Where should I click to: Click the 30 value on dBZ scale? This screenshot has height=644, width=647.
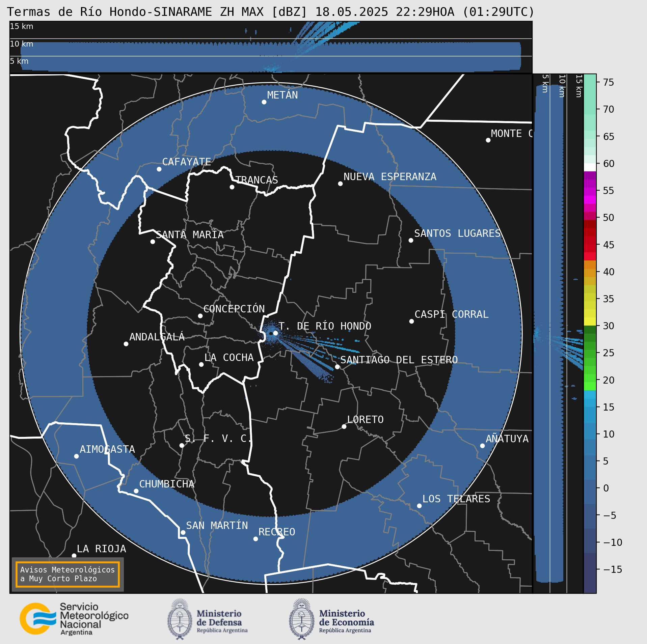(609, 326)
